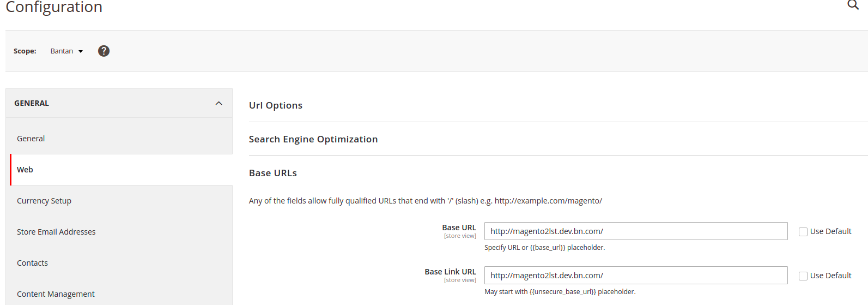Click the Configuration page title
This screenshot has height=305, width=868.
coord(54,7)
